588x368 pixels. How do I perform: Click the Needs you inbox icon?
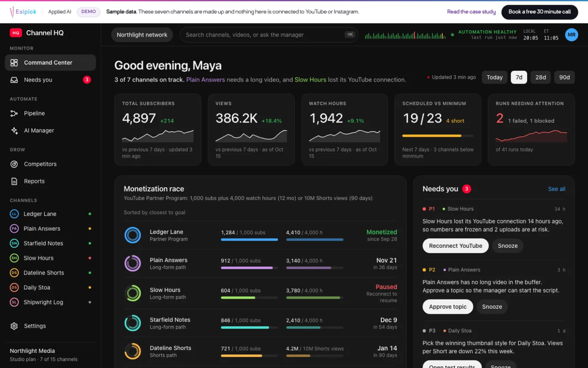point(14,80)
